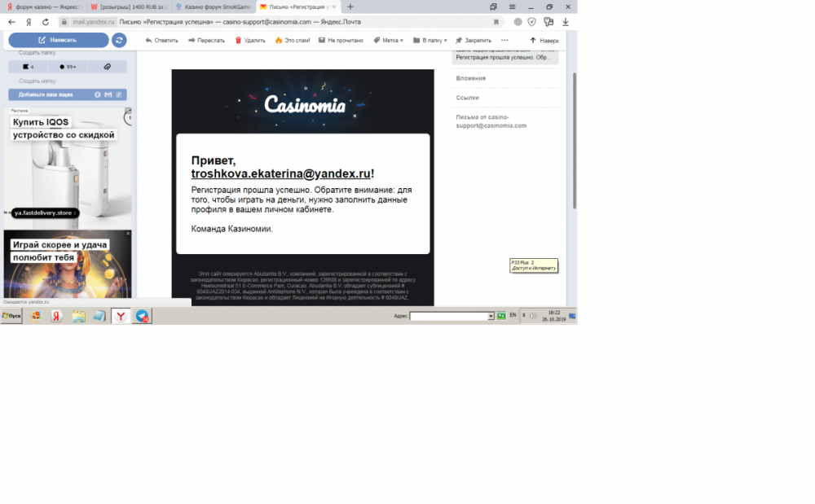Mark the email as Не прочитано

pyautogui.click(x=341, y=40)
